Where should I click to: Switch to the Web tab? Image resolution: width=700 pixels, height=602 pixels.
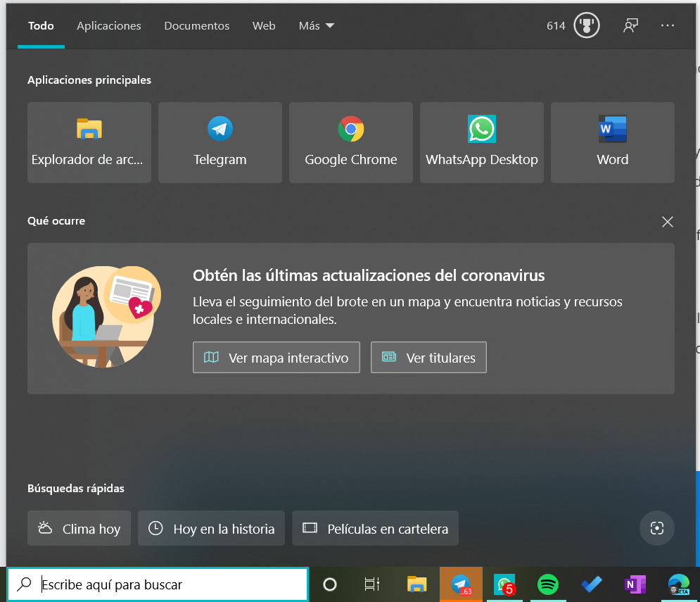(x=264, y=26)
